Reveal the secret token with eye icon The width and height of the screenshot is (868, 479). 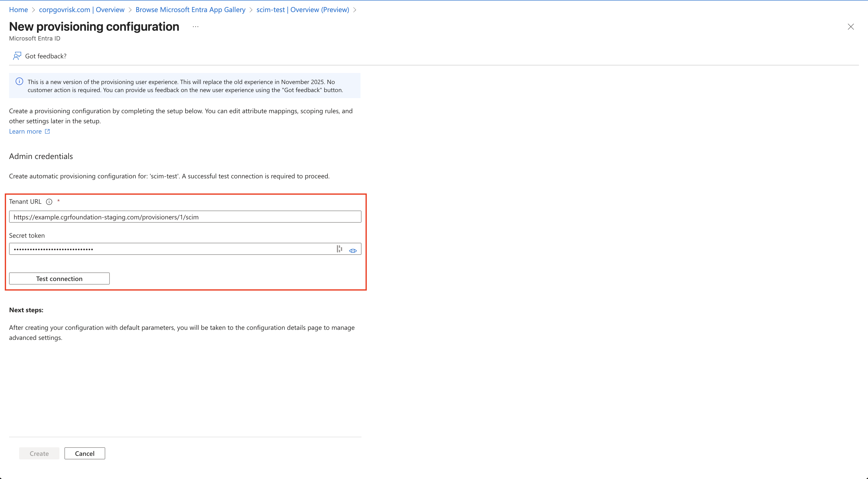pos(353,251)
